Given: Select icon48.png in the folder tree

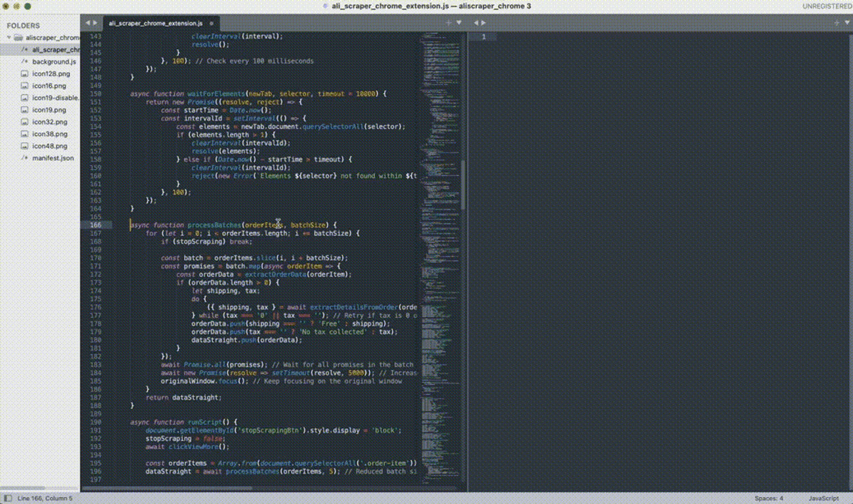Looking at the screenshot, I should coord(49,146).
